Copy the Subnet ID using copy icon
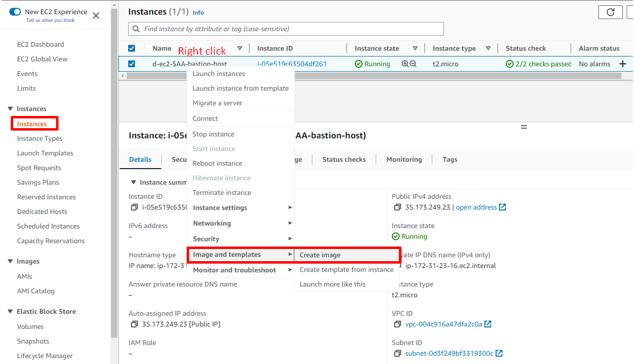 (x=398, y=353)
